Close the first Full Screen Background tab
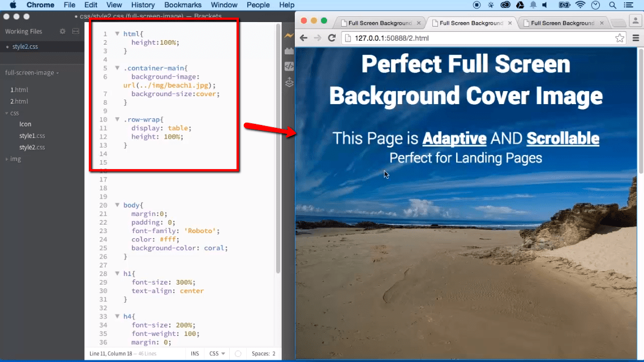The width and height of the screenshot is (644, 362). [419, 23]
